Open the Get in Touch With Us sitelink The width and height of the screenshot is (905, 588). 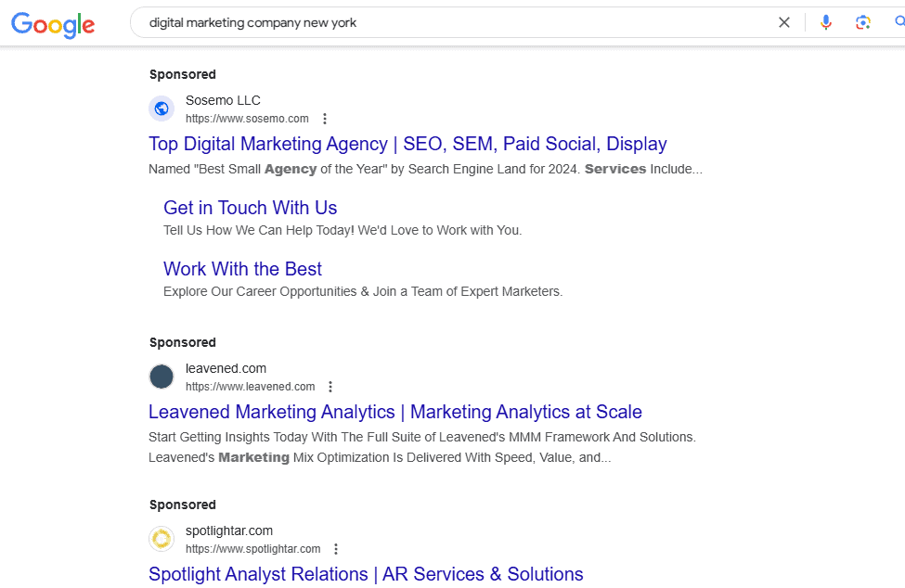tap(250, 208)
